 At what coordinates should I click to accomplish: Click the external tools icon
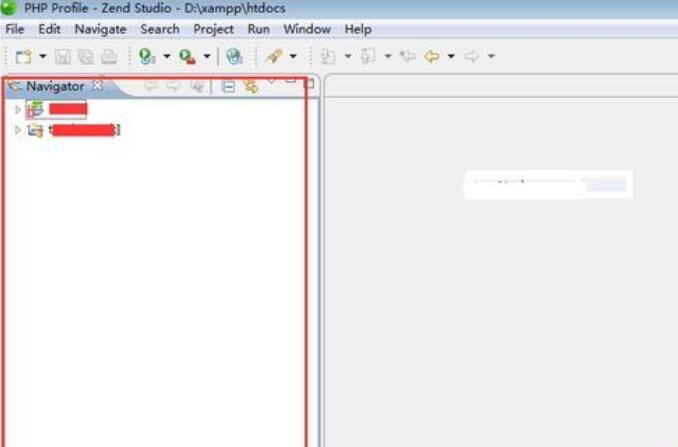coord(275,56)
